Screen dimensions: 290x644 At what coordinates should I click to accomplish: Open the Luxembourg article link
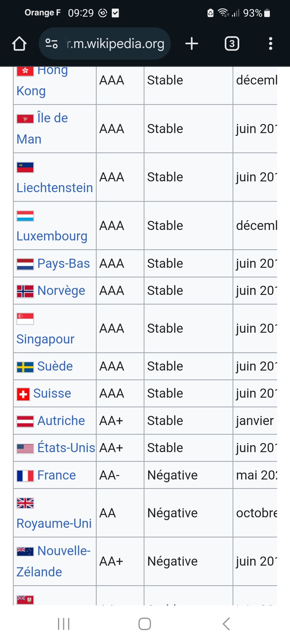click(52, 236)
